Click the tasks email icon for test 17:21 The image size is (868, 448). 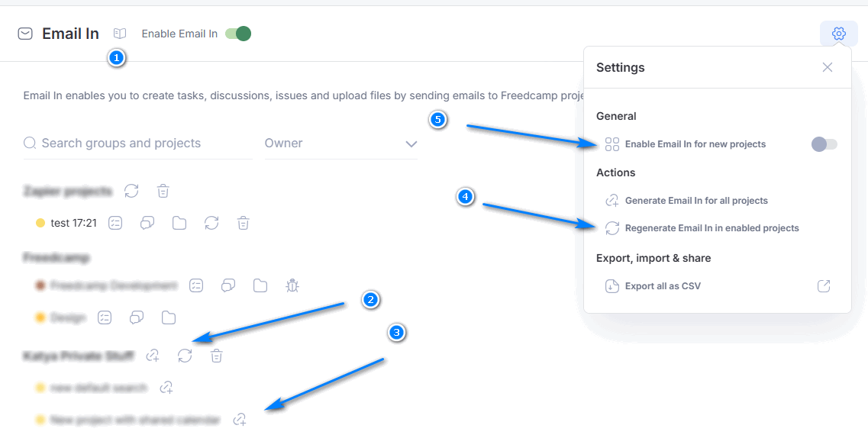[115, 223]
